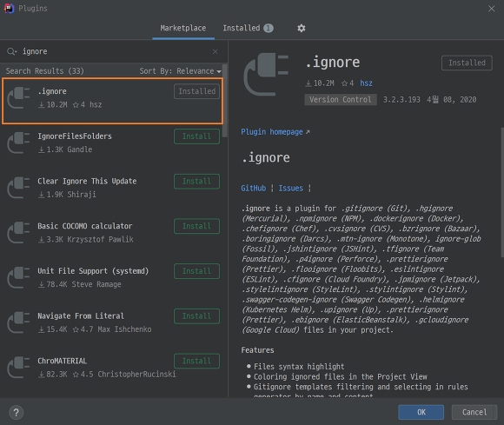Screen dimensions: 504x425
Task: Open the Sort By: Relevance dropdown
Action: pos(181,71)
